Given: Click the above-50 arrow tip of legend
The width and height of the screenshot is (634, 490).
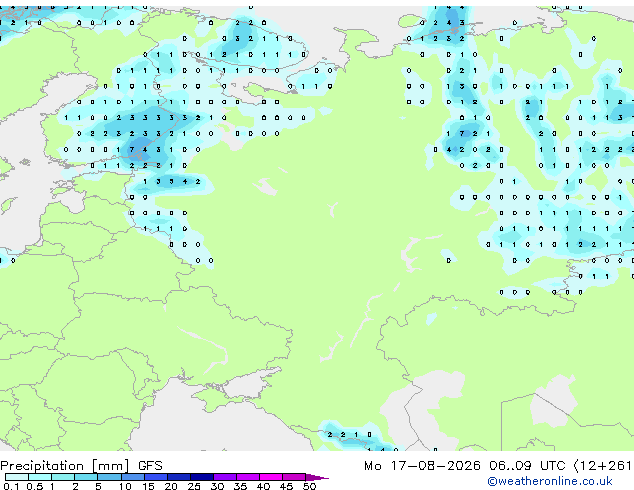Looking at the screenshot, I should [x=317, y=477].
